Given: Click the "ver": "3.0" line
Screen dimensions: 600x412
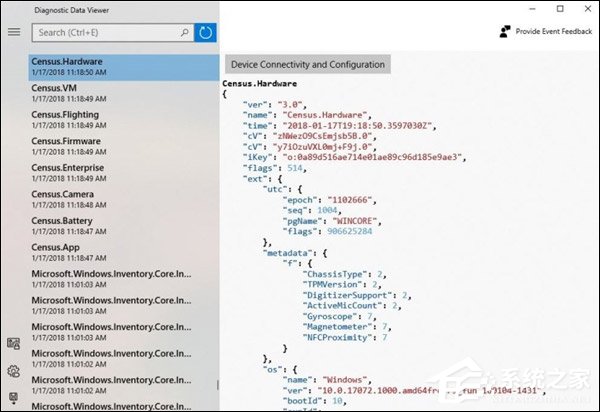Looking at the screenshot, I should [274, 104].
